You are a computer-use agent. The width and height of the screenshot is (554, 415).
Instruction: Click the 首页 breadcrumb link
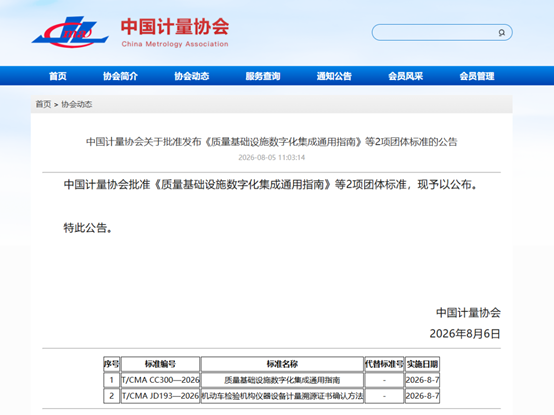(x=43, y=104)
